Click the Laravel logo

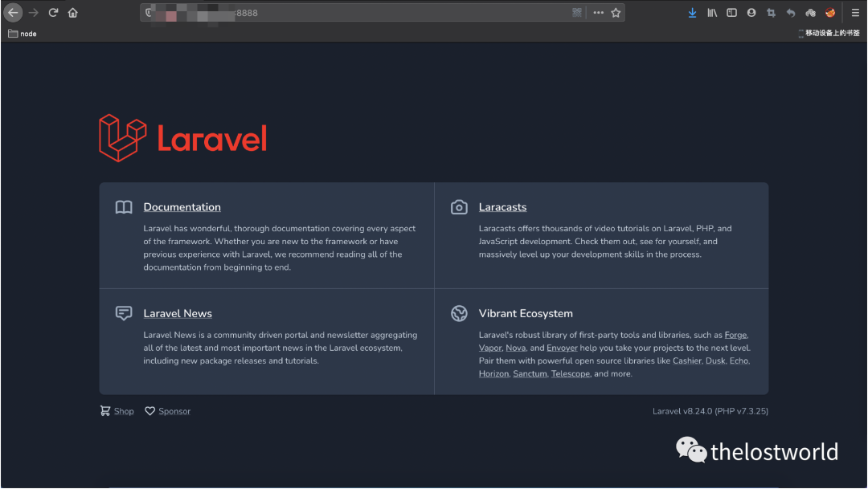tap(182, 138)
